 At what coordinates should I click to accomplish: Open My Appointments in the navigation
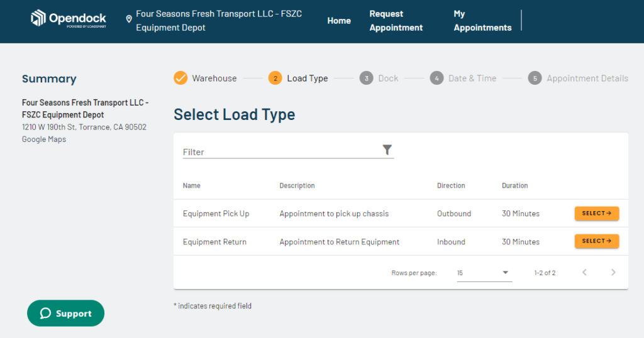pos(482,21)
